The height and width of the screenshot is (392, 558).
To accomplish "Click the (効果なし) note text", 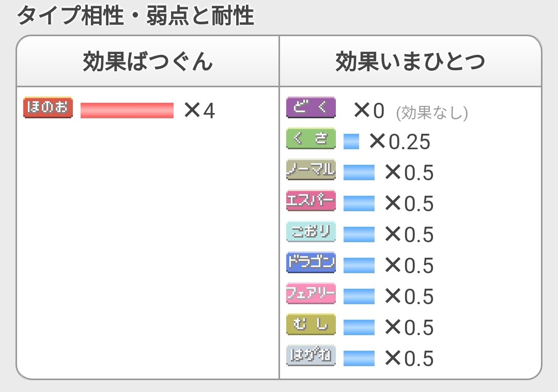I will point(432,113).
